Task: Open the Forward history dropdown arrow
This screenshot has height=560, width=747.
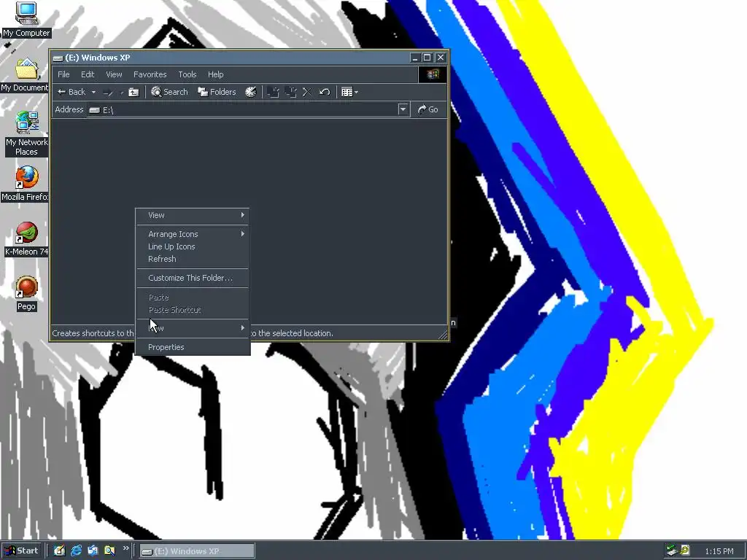Action: [122, 93]
